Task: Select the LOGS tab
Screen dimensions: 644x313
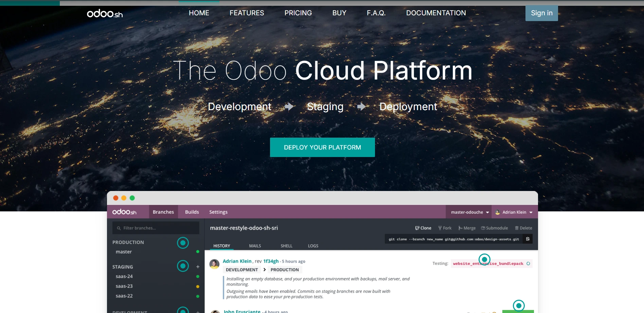Action: [x=313, y=246]
